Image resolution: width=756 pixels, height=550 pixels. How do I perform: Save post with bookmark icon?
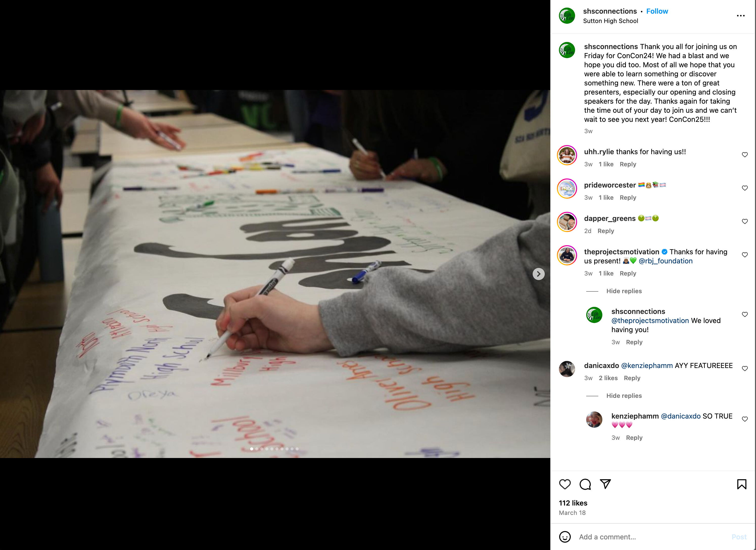(x=742, y=484)
